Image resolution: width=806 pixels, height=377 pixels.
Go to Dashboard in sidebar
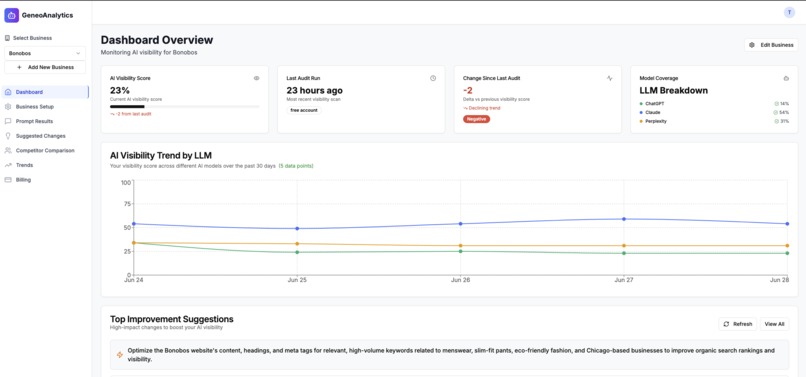click(x=45, y=92)
